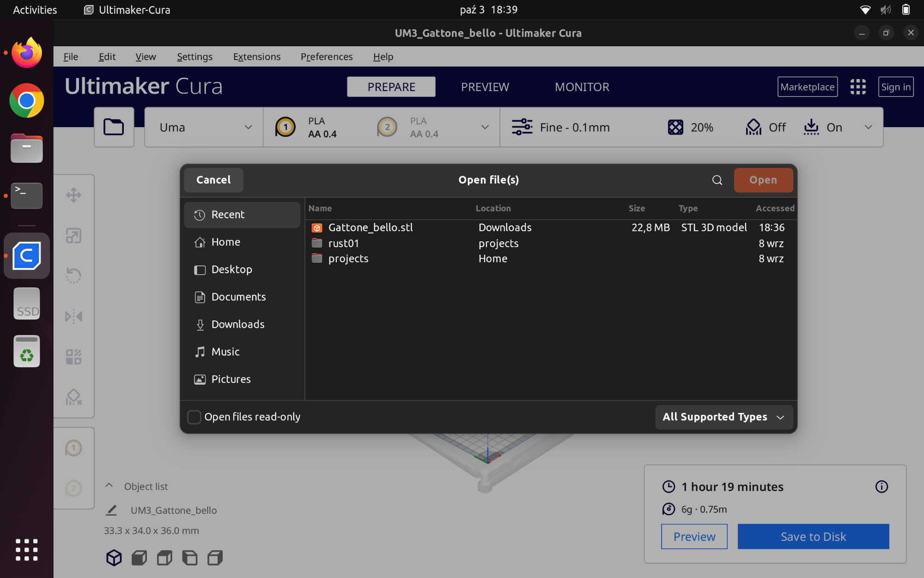924x578 pixels.
Task: Open the Marketplace
Action: pos(807,87)
